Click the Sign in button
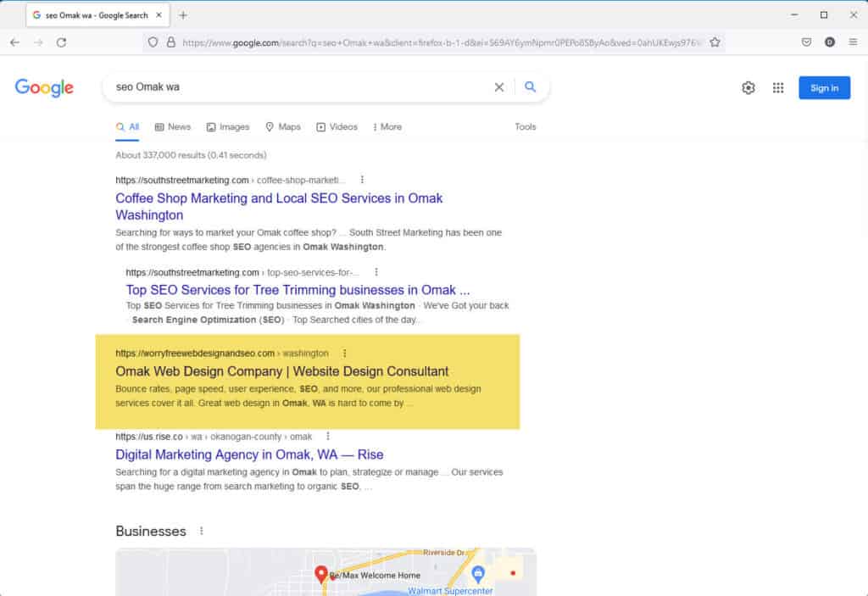 click(824, 87)
